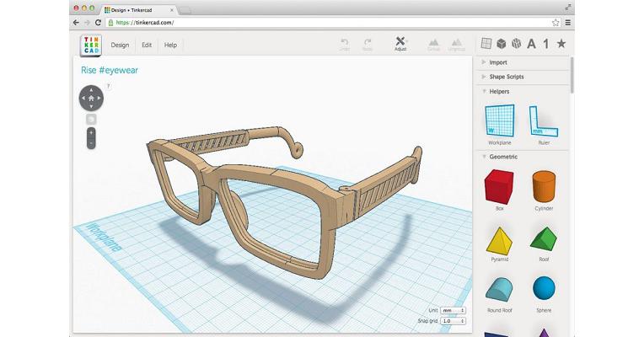Open the Adjust tool
644x337 pixels.
pyautogui.click(x=400, y=43)
